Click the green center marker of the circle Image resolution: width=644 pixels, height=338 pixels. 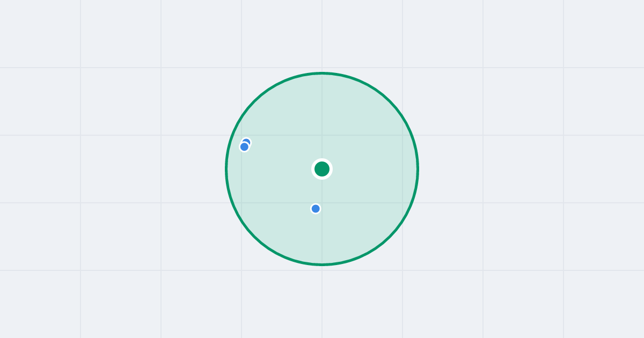click(x=322, y=169)
